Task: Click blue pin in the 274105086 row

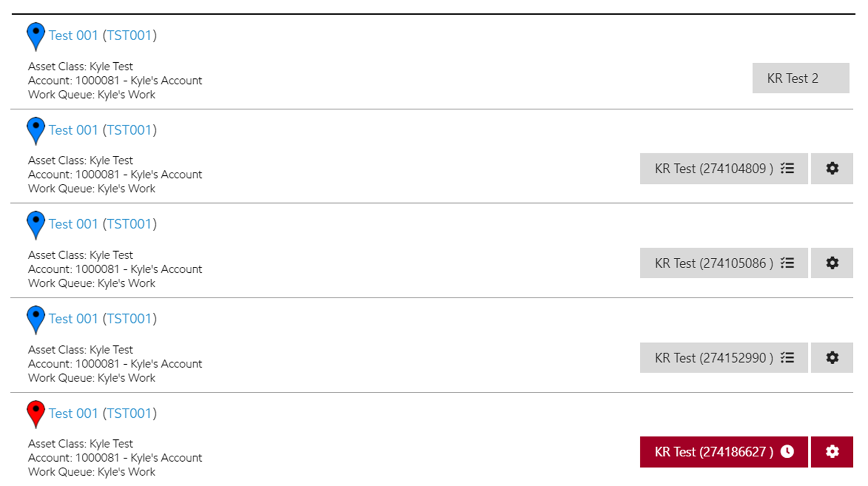Action: [x=36, y=224]
